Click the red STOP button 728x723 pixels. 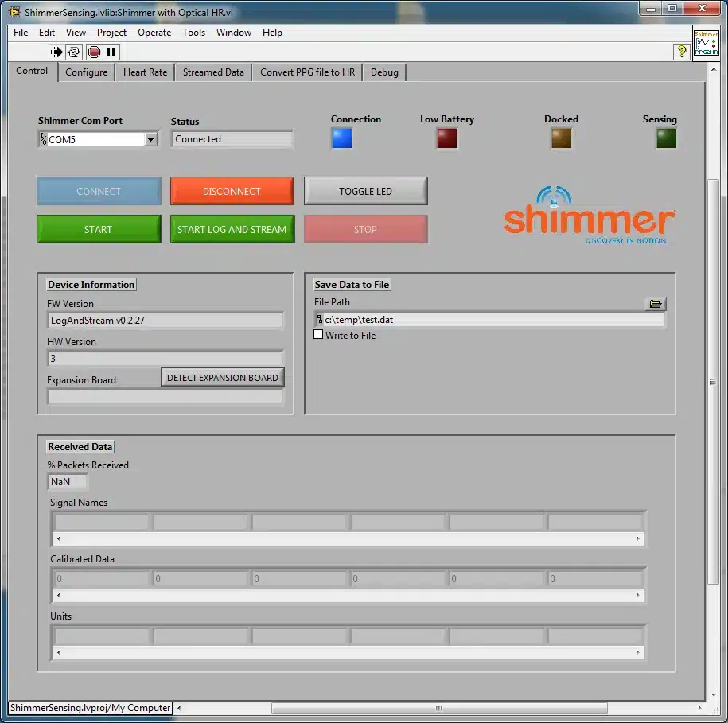pos(366,229)
